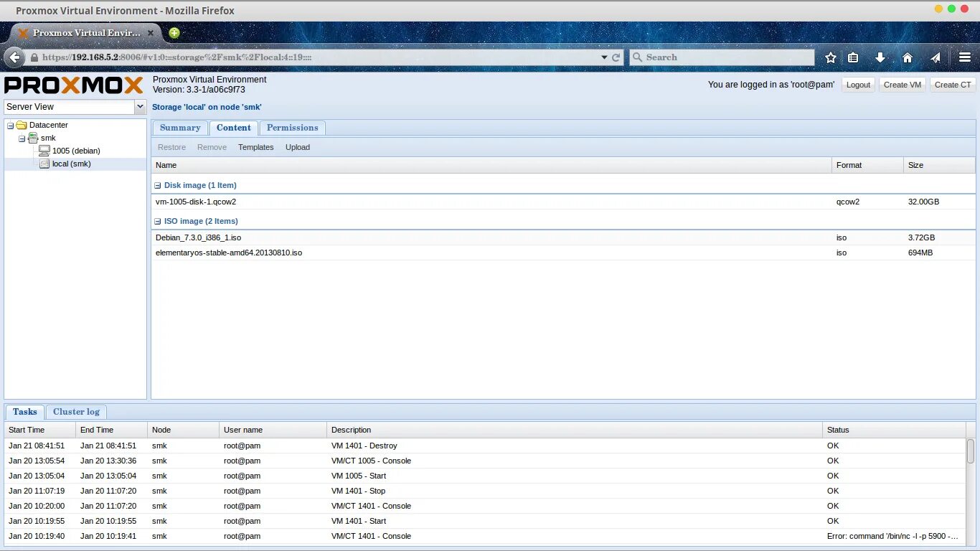Click the Firefox back arrow button
Screen dimensions: 980x551
tap(14, 57)
